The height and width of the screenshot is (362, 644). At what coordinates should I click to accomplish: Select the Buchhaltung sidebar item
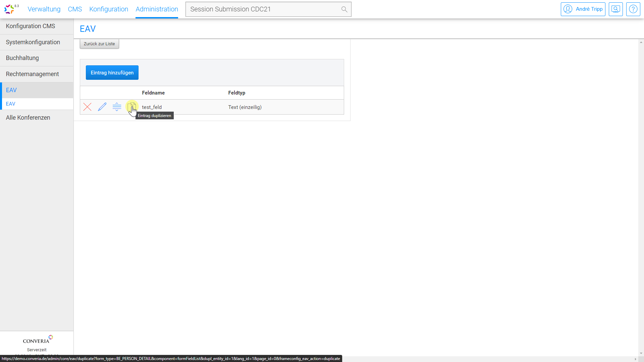[22, 58]
